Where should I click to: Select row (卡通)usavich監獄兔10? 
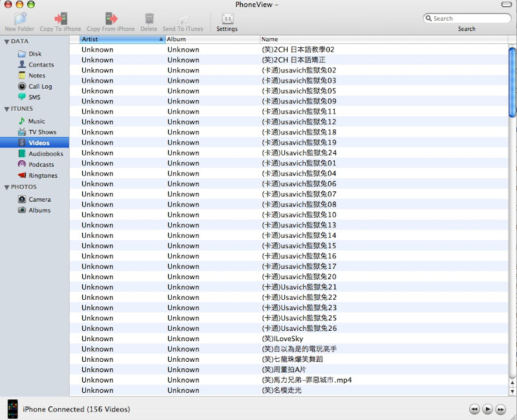pyautogui.click(x=289, y=215)
